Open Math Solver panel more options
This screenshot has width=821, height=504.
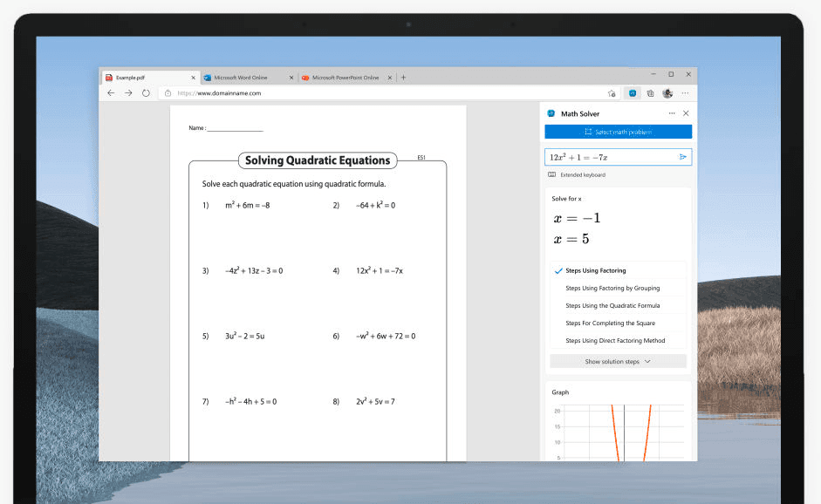pyautogui.click(x=671, y=113)
